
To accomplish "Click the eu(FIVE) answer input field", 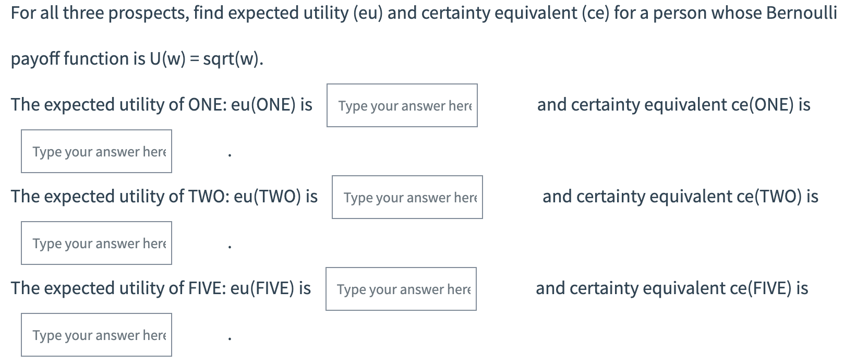I will (401, 288).
